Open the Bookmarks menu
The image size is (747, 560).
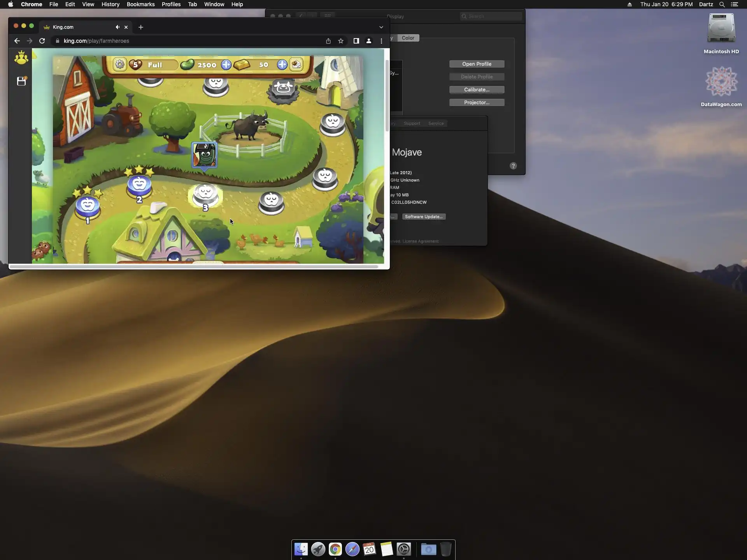140,4
